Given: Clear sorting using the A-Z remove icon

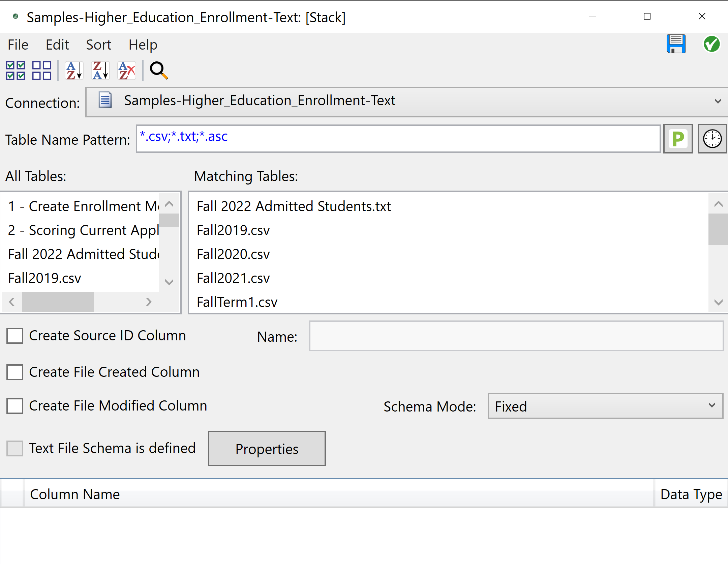Looking at the screenshot, I should [126, 70].
